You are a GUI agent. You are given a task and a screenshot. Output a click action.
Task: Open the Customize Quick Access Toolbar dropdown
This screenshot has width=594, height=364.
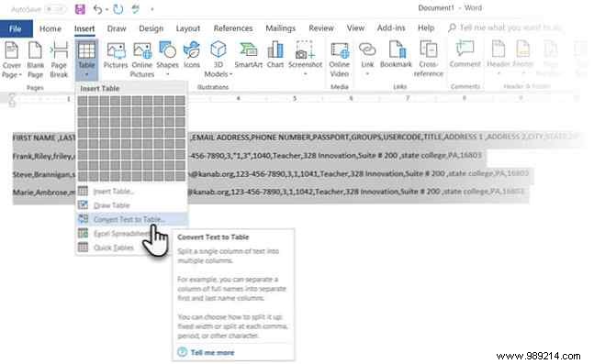pyautogui.click(x=151, y=9)
